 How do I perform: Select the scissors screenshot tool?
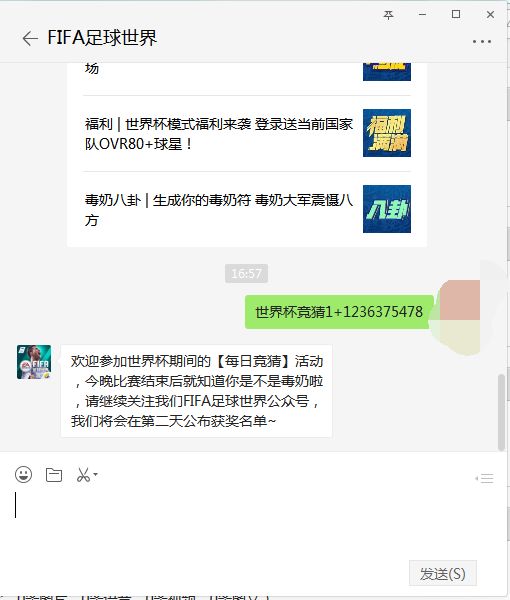click(83, 474)
